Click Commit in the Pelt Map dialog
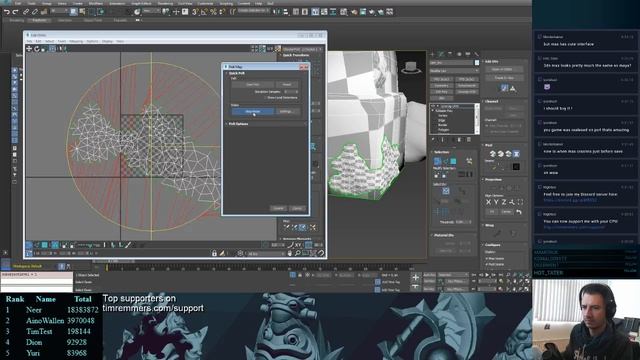This screenshot has height=360, width=640. pos(278,208)
